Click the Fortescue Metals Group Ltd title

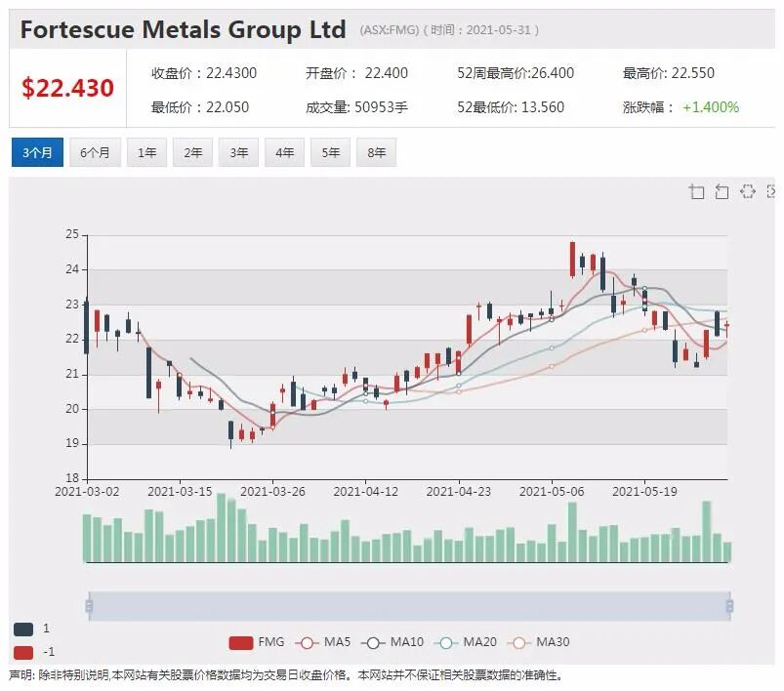(x=183, y=29)
